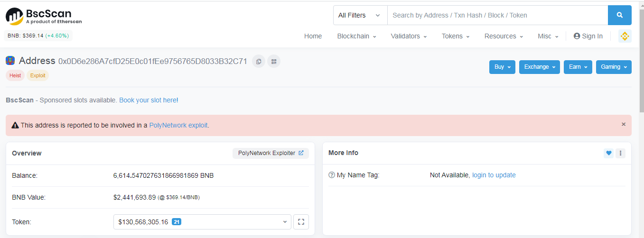
Task: Select the address hash 0x0D6e286A...B32C71 text
Action: [153, 61]
